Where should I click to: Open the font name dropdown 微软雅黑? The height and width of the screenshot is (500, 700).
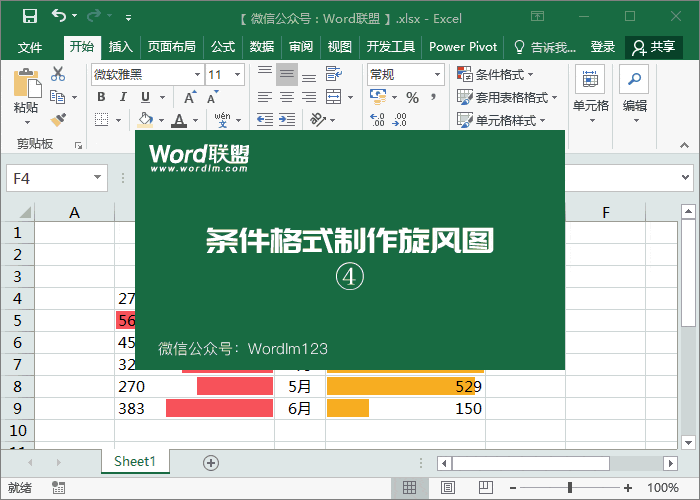point(197,75)
